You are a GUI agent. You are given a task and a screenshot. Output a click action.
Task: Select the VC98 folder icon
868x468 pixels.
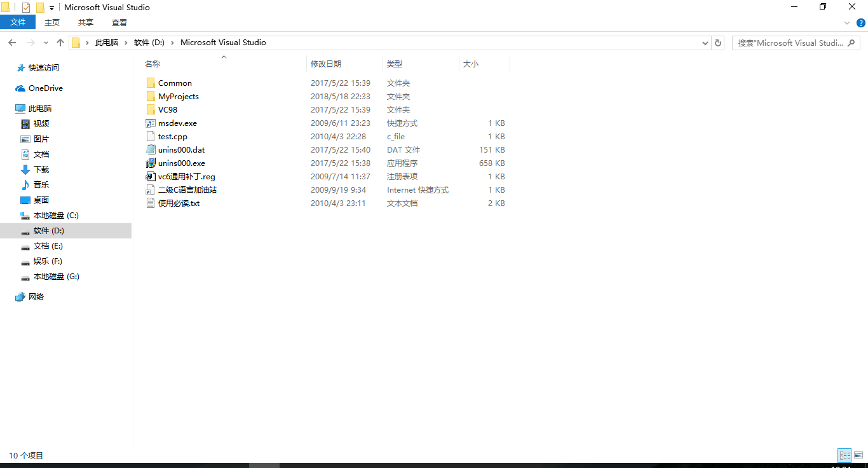151,109
